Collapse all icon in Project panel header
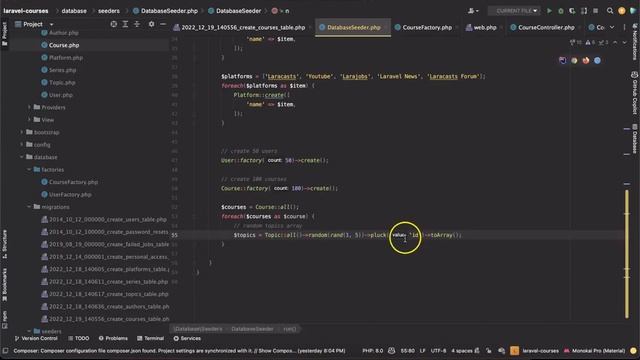 pos(137,24)
